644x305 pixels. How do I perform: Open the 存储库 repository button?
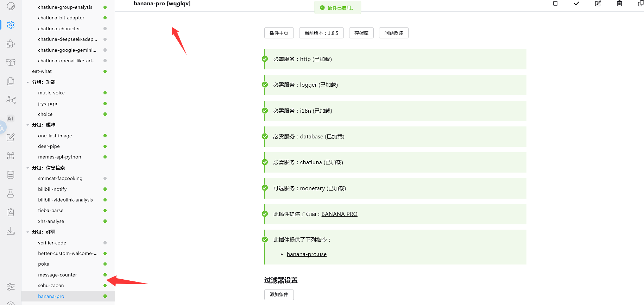coord(361,33)
